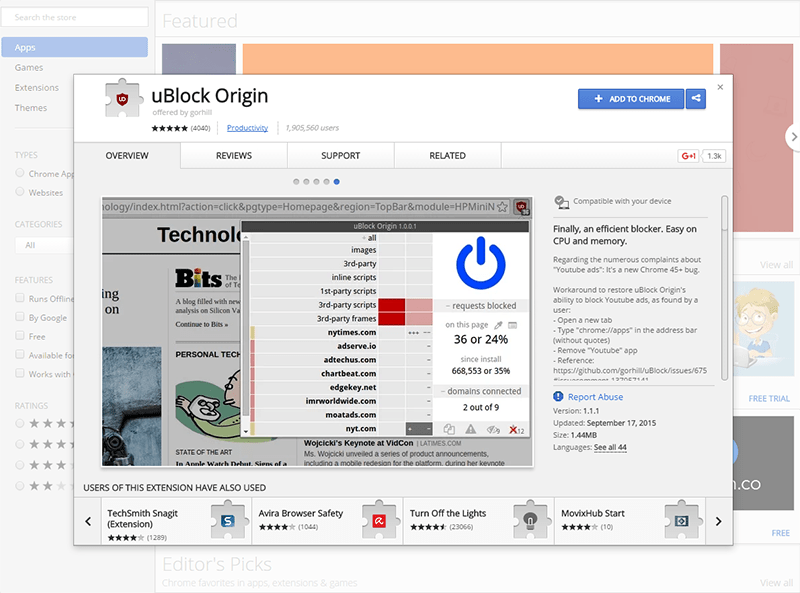Select the first screenshot carousel dot
Screen dimensions: 800x593
(x=297, y=182)
